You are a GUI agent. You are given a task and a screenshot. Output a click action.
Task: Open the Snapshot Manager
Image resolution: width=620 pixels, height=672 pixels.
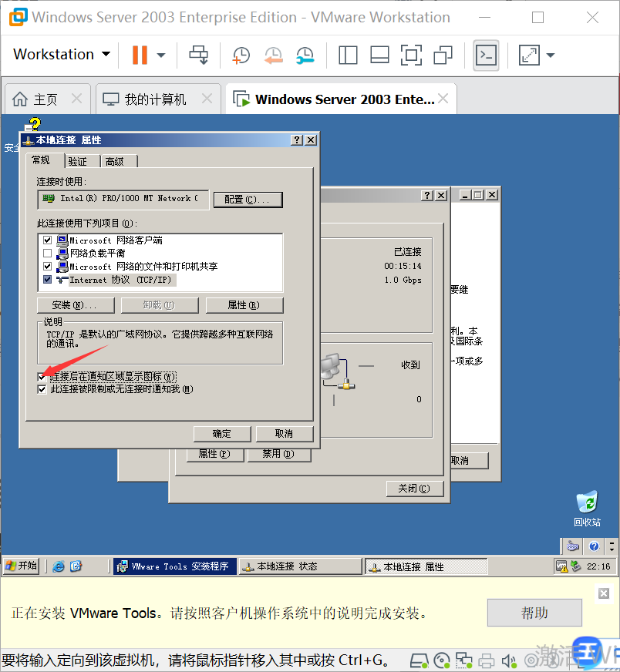pos(305,55)
